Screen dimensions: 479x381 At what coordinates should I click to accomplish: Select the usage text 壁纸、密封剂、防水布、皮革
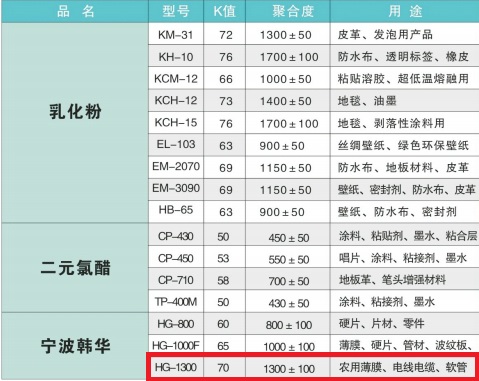click(406, 189)
